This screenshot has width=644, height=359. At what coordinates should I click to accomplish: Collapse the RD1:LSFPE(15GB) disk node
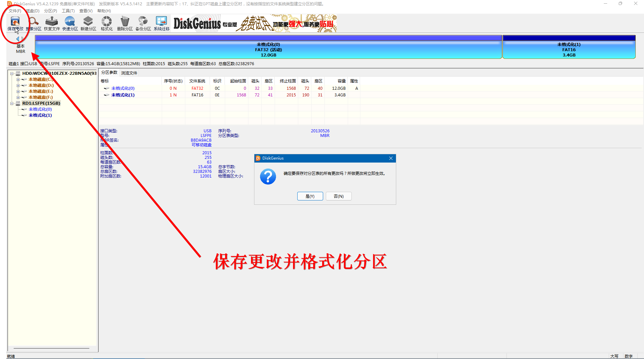12,103
